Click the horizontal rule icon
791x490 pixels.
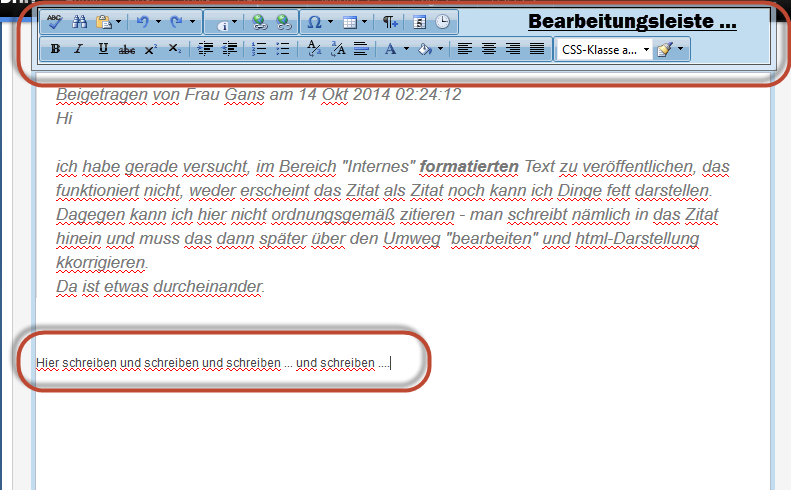click(361, 48)
